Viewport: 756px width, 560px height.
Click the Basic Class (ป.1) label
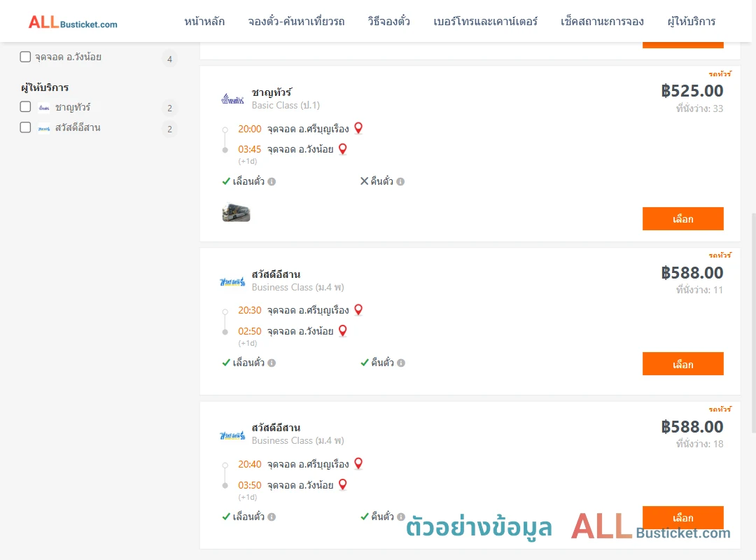(x=286, y=105)
